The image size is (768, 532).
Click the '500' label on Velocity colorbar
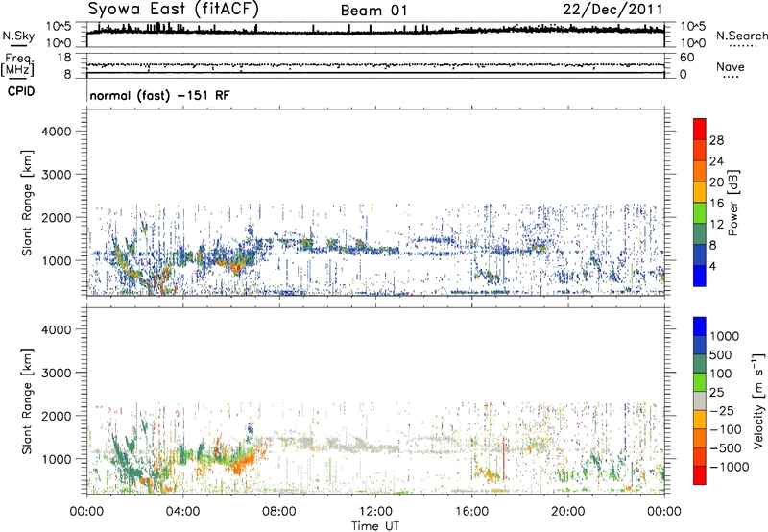723,355
